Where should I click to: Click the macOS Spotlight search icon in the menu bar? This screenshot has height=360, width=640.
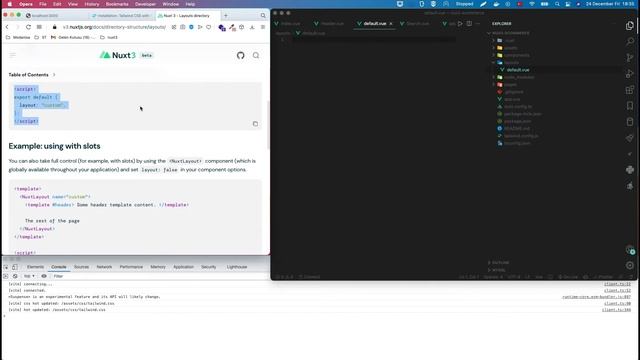tap(557, 4)
